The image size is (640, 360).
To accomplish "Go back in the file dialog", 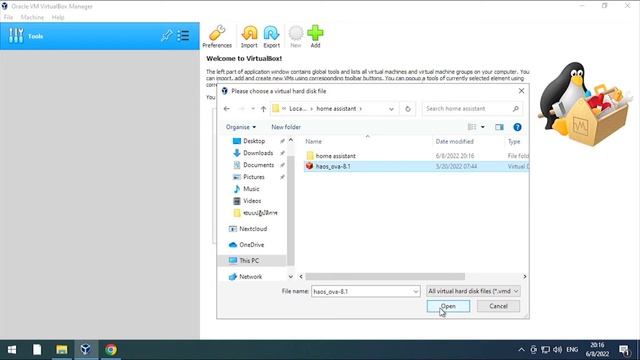I will pos(227,109).
